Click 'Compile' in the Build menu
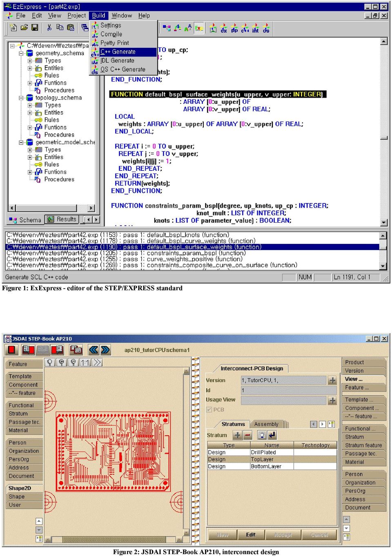Viewport: 392px width, 557px height. coord(123,34)
